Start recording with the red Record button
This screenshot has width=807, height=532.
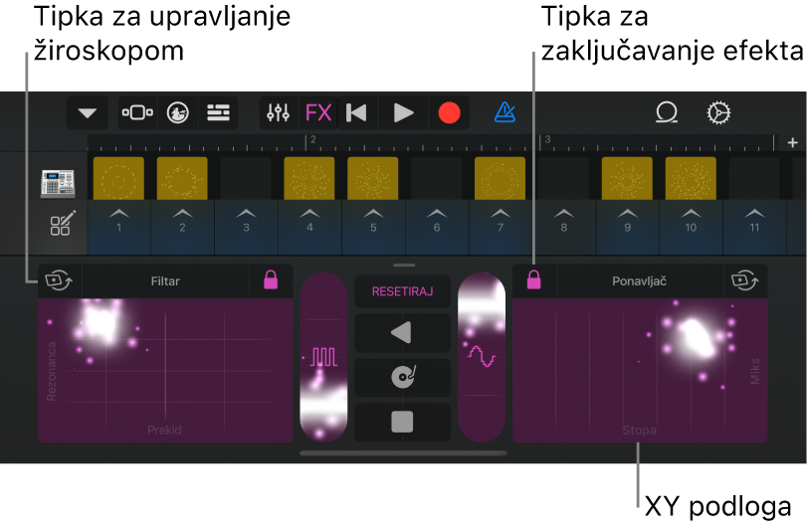pyautogui.click(x=449, y=112)
